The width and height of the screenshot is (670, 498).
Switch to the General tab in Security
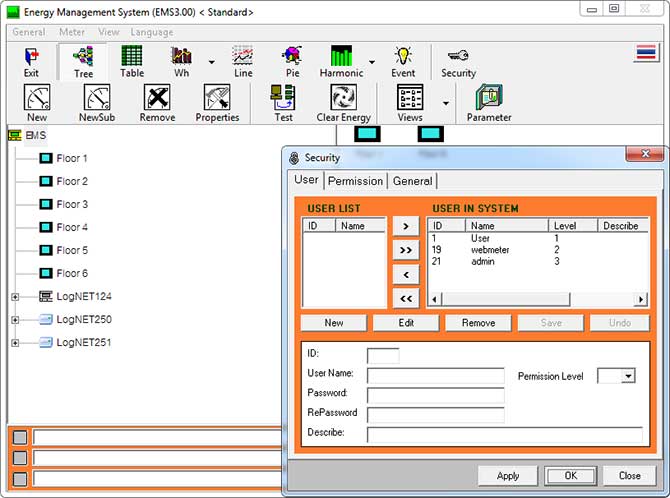pos(412,181)
